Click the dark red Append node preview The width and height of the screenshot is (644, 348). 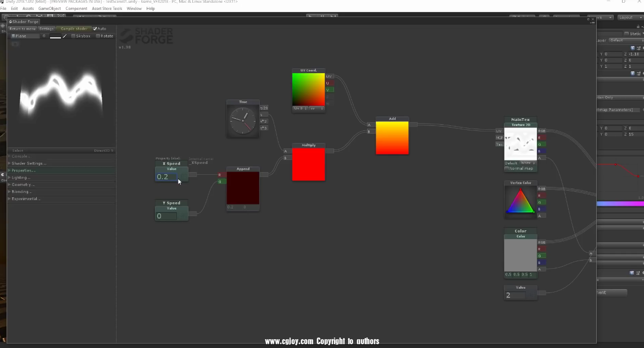coord(243,188)
